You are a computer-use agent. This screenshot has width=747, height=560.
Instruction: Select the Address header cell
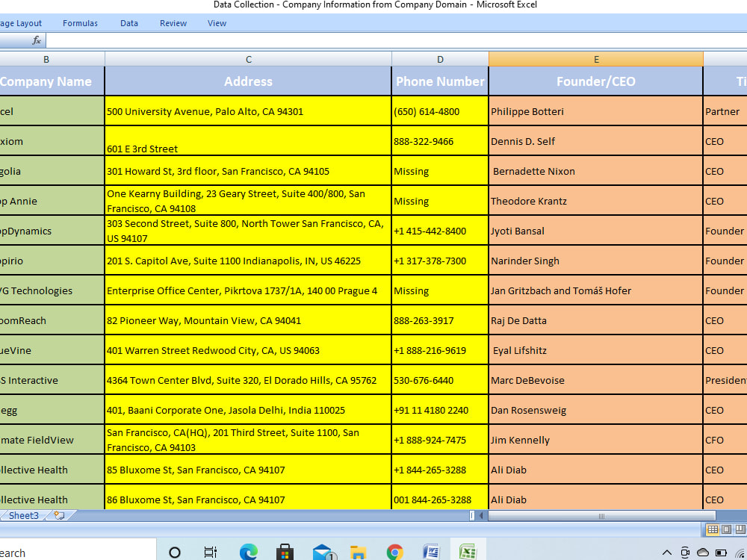[248, 81]
